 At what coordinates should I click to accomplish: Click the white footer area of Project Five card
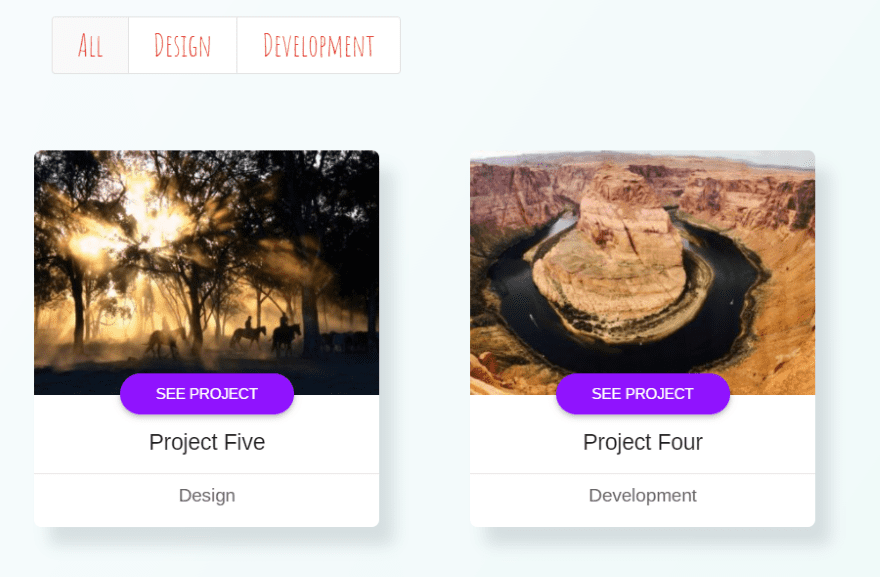207,500
